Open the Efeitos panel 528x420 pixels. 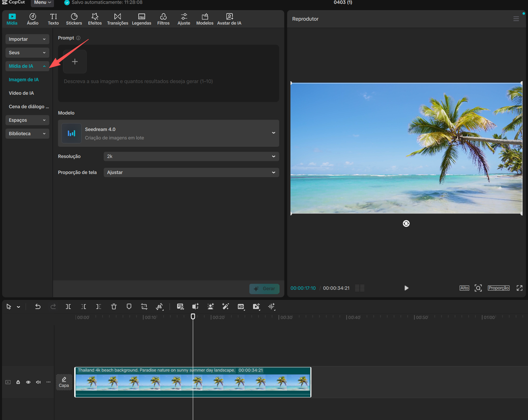coord(95,19)
